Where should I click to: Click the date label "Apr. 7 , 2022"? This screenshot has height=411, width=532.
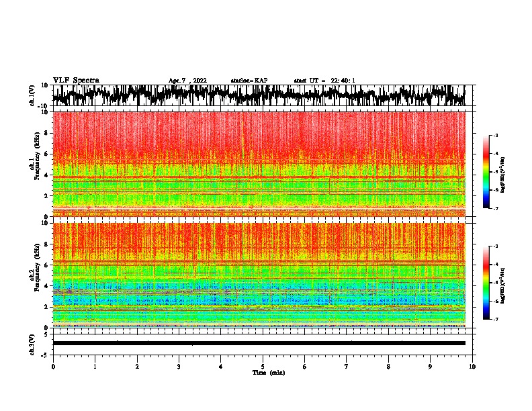pos(187,81)
